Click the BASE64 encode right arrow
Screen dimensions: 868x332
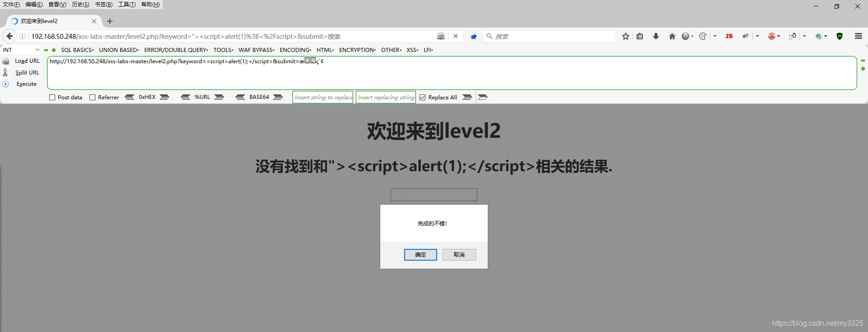pos(278,97)
